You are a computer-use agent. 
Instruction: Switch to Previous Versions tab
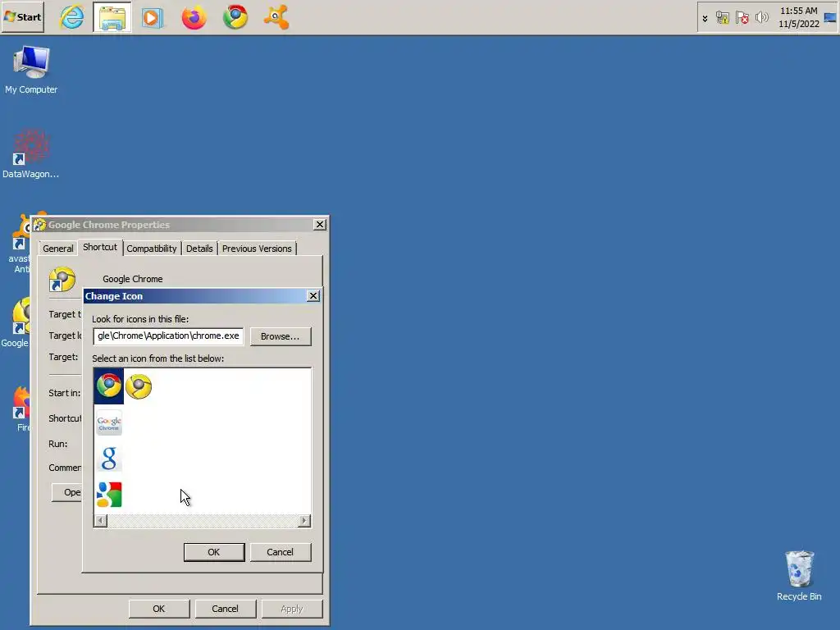point(257,249)
